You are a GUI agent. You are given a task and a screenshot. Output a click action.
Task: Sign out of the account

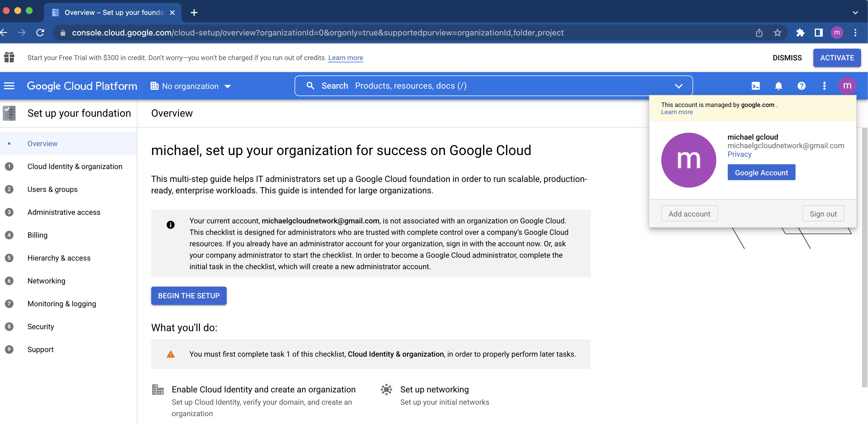click(x=823, y=214)
